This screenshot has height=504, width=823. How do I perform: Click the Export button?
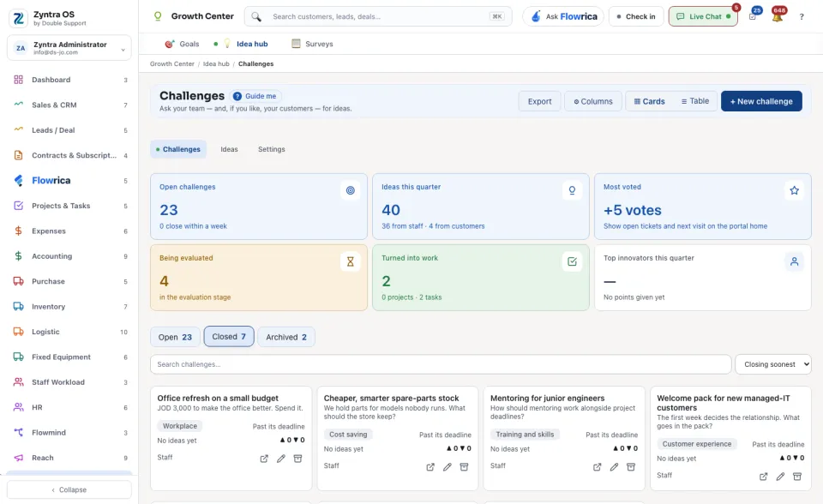point(539,101)
